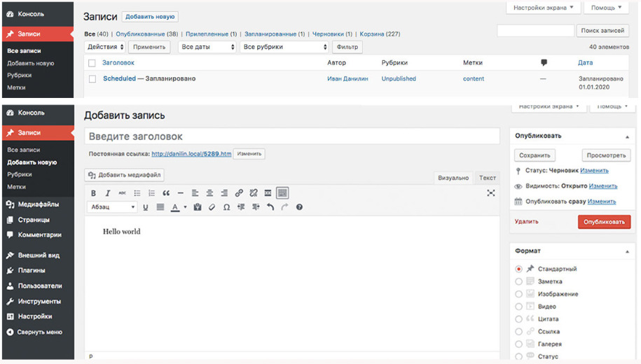Viewport: 641px width, 364px height.
Task: Open Комментарии in the sidebar menu
Action: tap(38, 235)
